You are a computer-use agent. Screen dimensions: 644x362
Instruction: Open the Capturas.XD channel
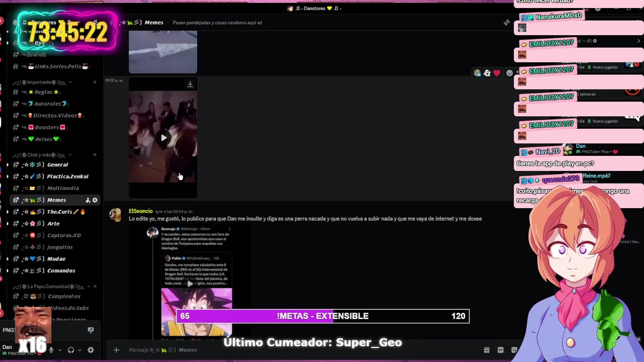pos(55,235)
